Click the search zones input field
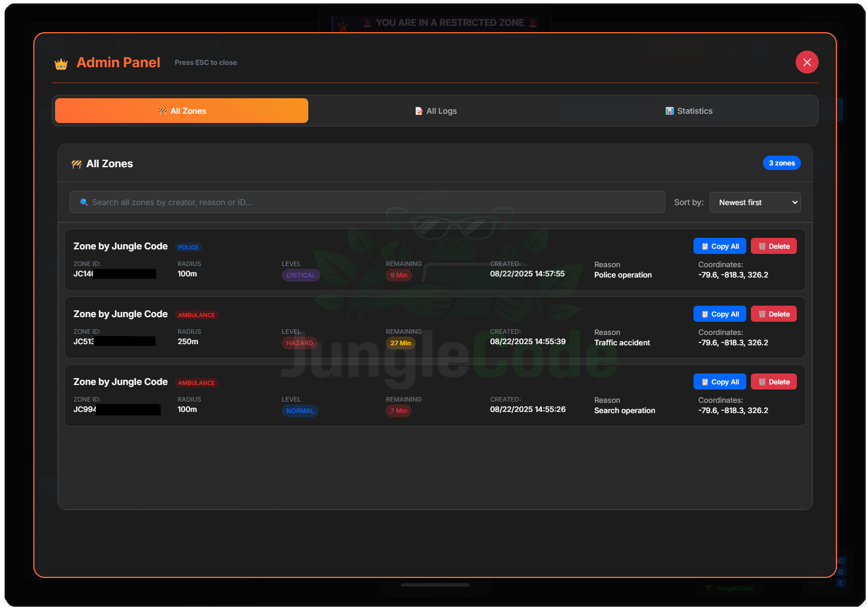This screenshot has width=868, height=609. pos(367,202)
